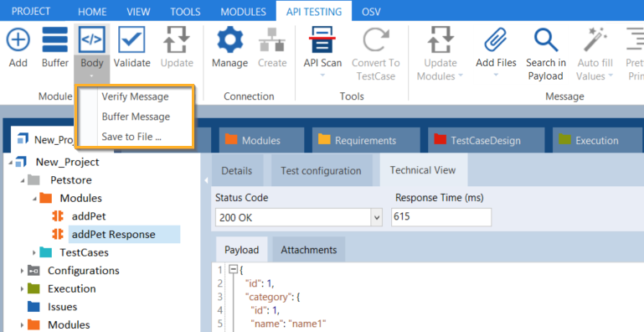Switch to the MODULES ribbon tab

tap(243, 12)
